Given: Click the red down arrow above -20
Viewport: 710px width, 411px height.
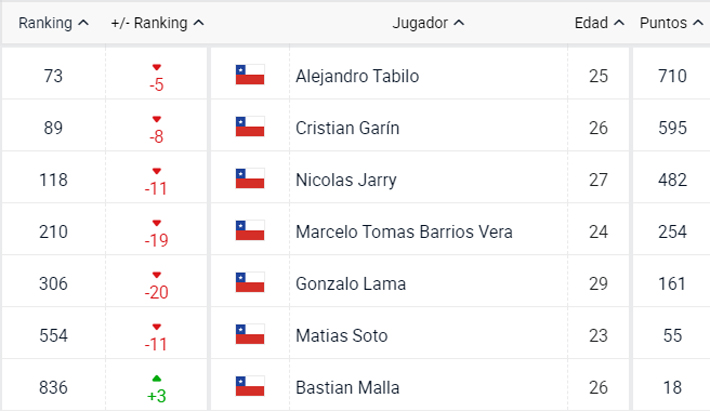Looking at the screenshot, I should 157,275.
